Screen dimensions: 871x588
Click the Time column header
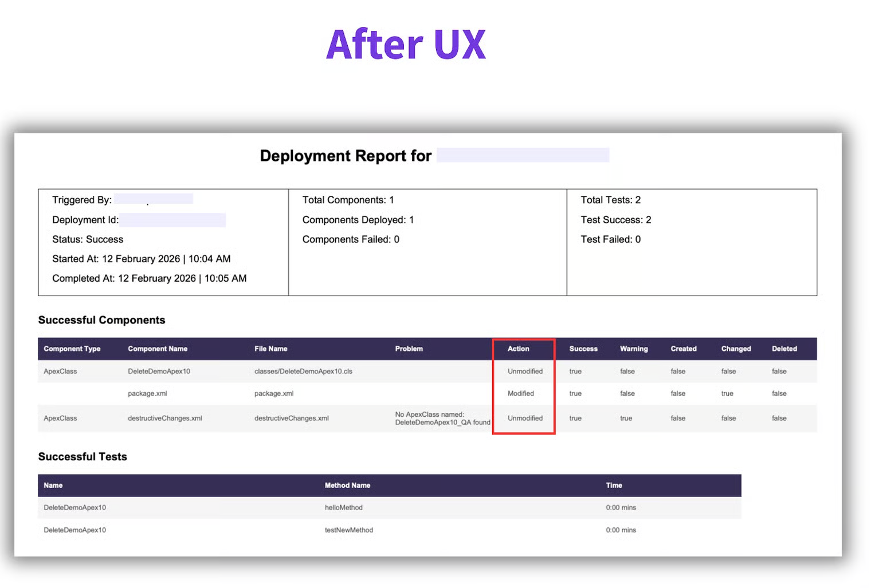[614, 486]
